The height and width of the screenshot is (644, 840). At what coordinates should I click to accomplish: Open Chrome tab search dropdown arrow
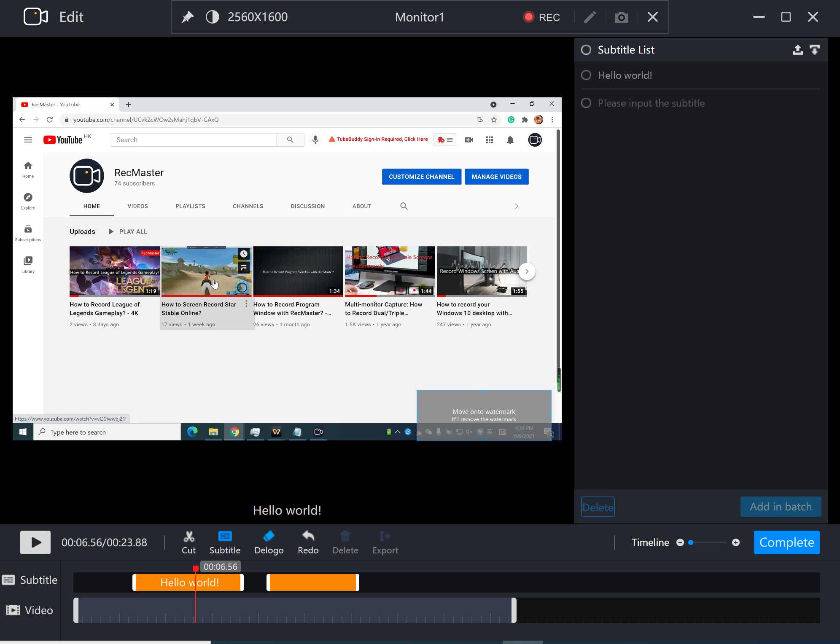pyautogui.click(x=493, y=105)
